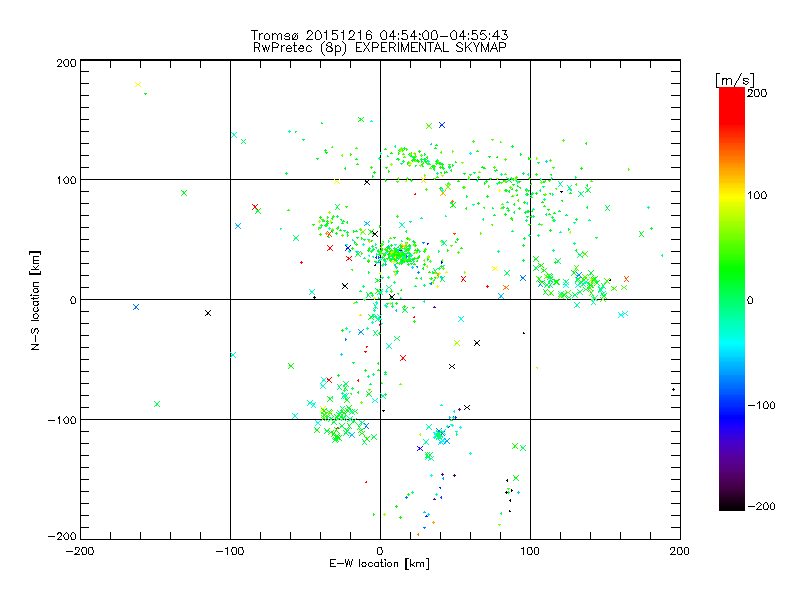Click the color bar '100' label

pyautogui.click(x=757, y=195)
